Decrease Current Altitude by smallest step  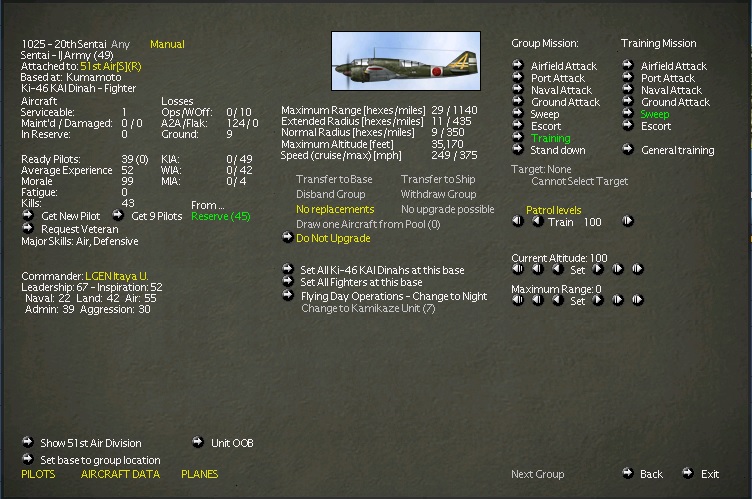pyautogui.click(x=558, y=269)
